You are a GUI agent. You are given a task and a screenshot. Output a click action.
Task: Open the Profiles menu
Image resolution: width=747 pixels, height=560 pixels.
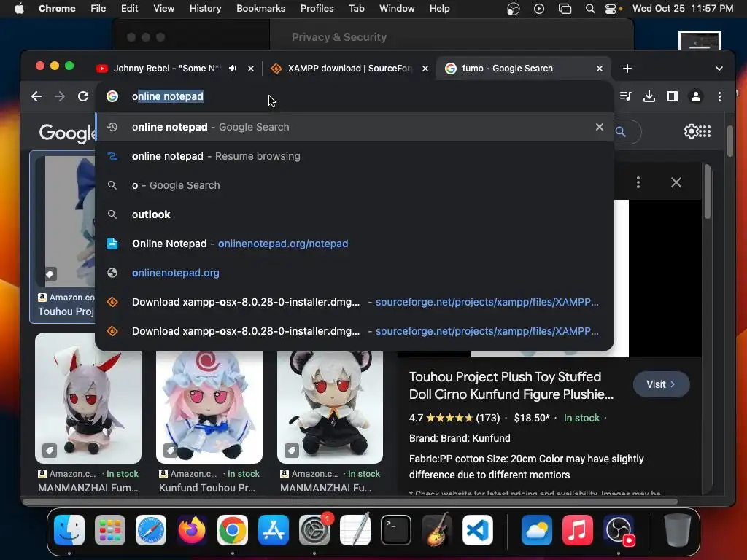pos(317,9)
